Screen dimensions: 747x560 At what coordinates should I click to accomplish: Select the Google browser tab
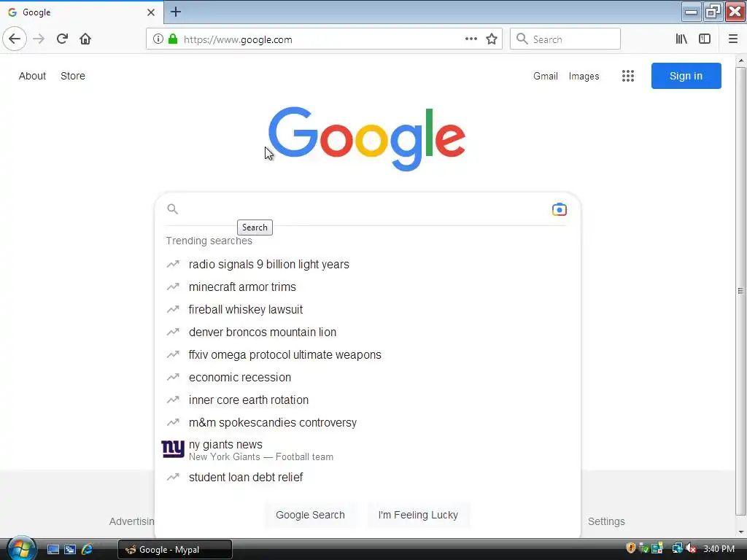(x=82, y=12)
